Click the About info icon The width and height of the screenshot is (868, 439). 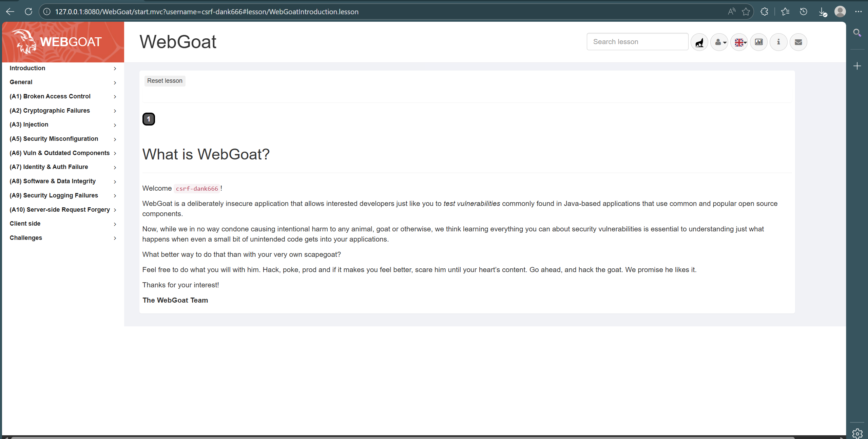pos(778,42)
